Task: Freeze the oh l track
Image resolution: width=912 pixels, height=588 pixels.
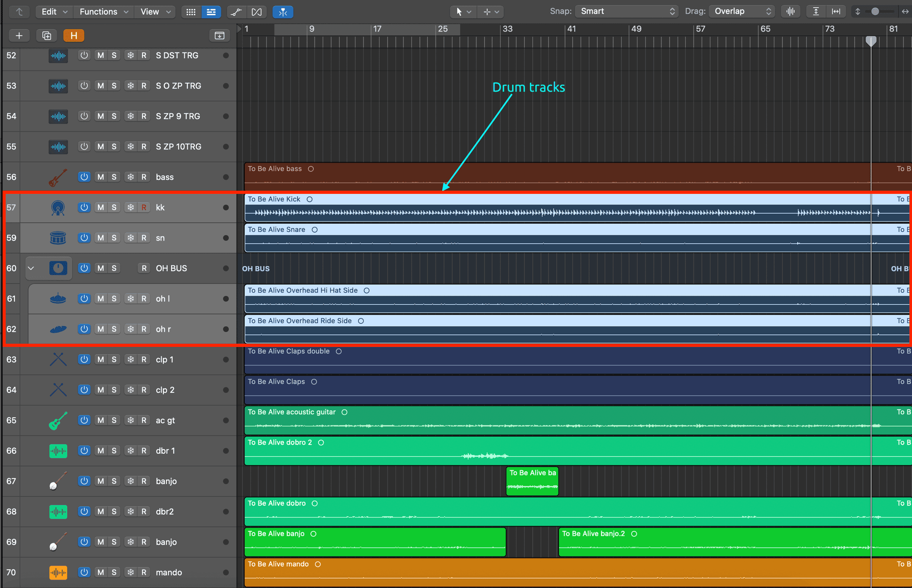Action: pyautogui.click(x=131, y=299)
